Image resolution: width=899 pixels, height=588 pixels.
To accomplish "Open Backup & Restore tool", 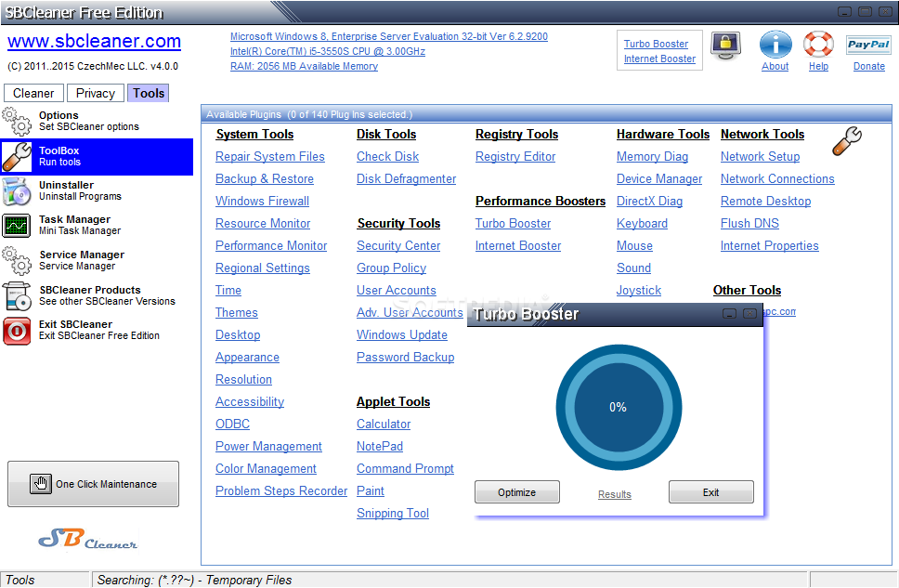I will (265, 179).
